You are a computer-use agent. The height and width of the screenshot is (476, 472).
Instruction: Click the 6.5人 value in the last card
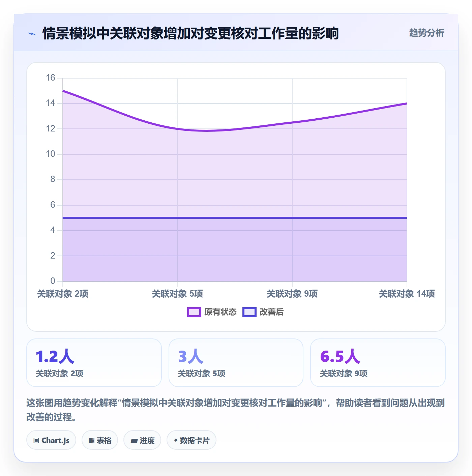point(340,357)
